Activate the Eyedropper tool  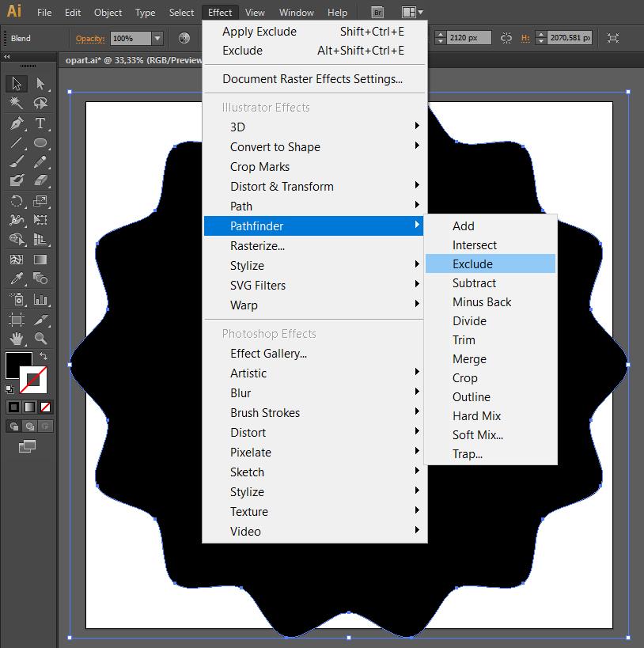click(x=16, y=279)
